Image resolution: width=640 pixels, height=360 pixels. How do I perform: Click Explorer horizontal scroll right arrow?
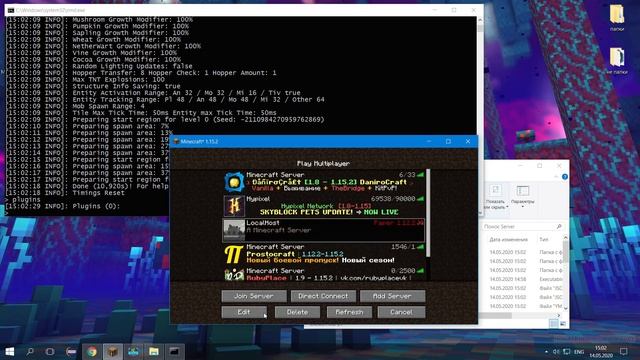(559, 315)
